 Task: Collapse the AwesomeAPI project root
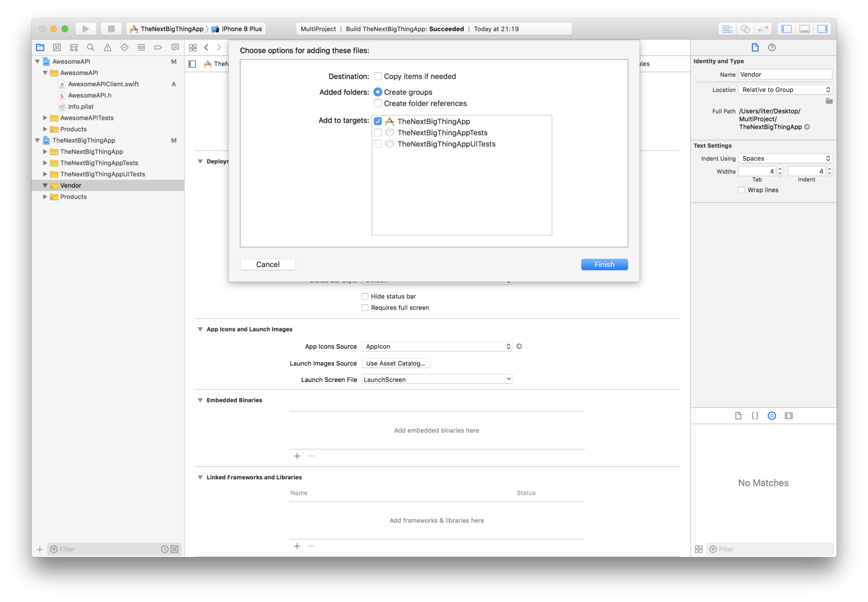point(37,61)
